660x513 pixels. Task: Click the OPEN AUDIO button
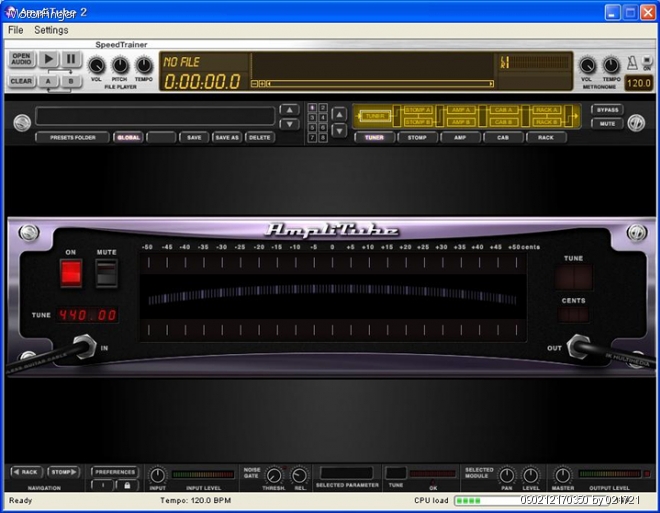coord(21,60)
